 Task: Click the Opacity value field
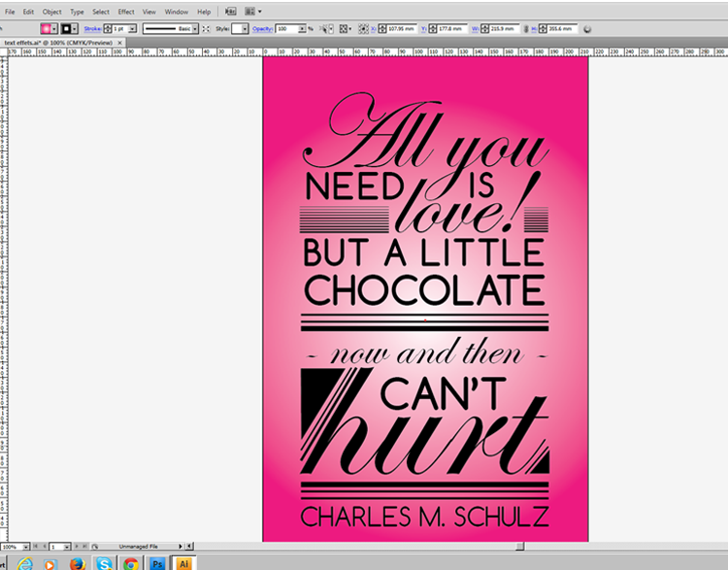point(287,29)
